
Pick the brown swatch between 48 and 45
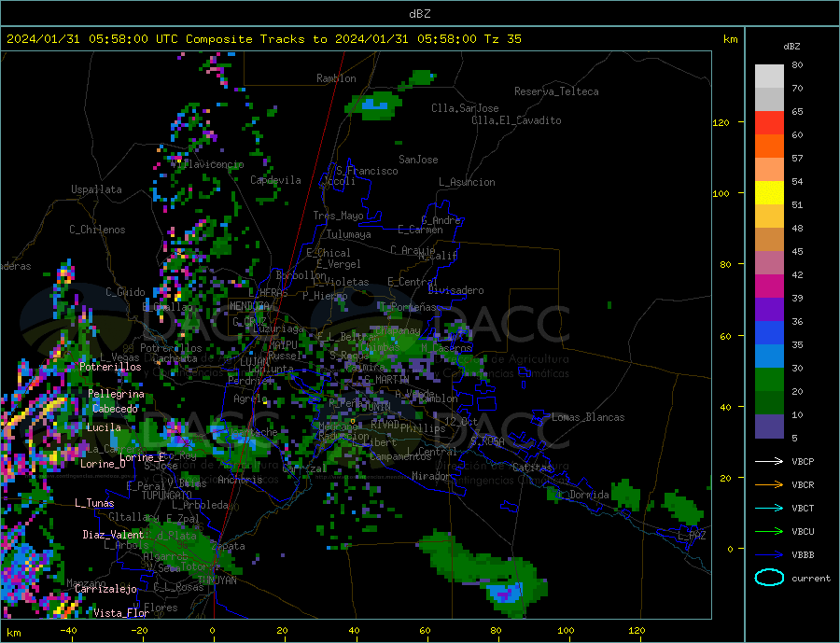(769, 240)
